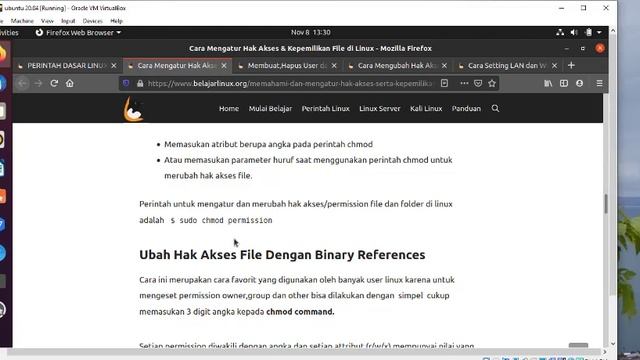Click VirtualBox window scroll-down arrow
The height and width of the screenshot is (360, 640).
[x=613, y=344]
